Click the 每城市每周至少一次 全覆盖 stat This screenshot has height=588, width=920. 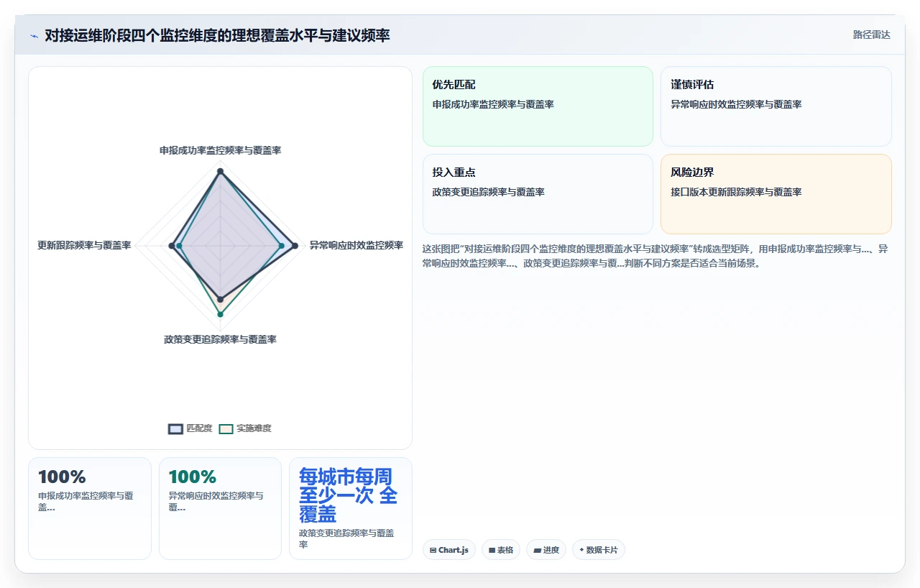pos(349,495)
